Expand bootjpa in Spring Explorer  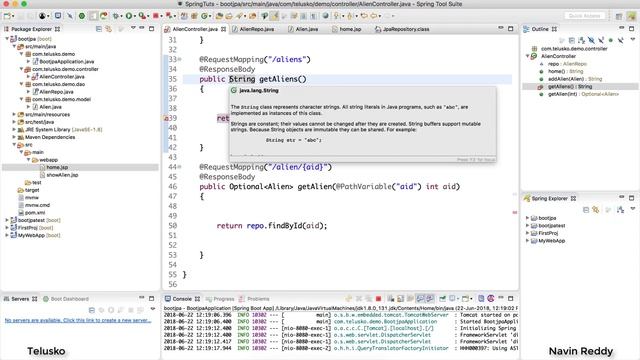tap(527, 218)
